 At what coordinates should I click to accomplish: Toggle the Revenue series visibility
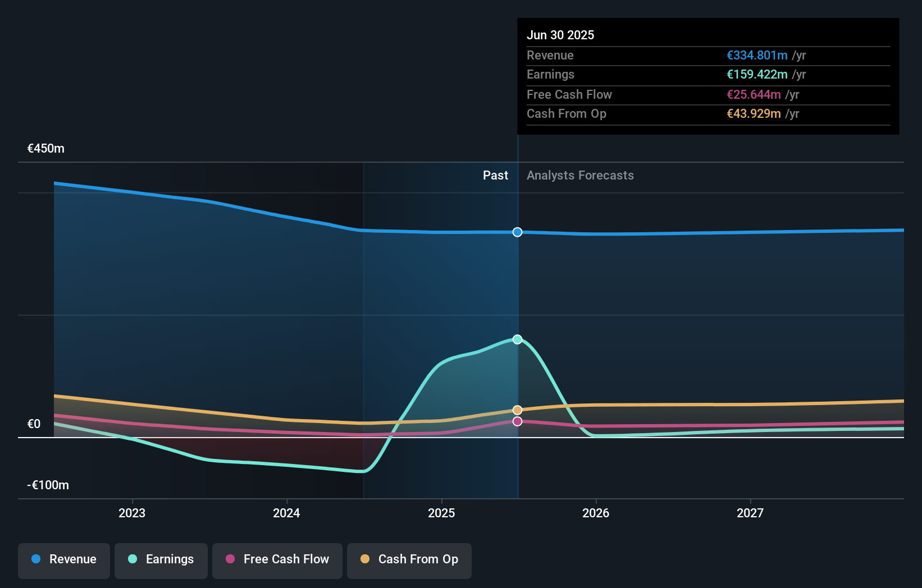63,559
